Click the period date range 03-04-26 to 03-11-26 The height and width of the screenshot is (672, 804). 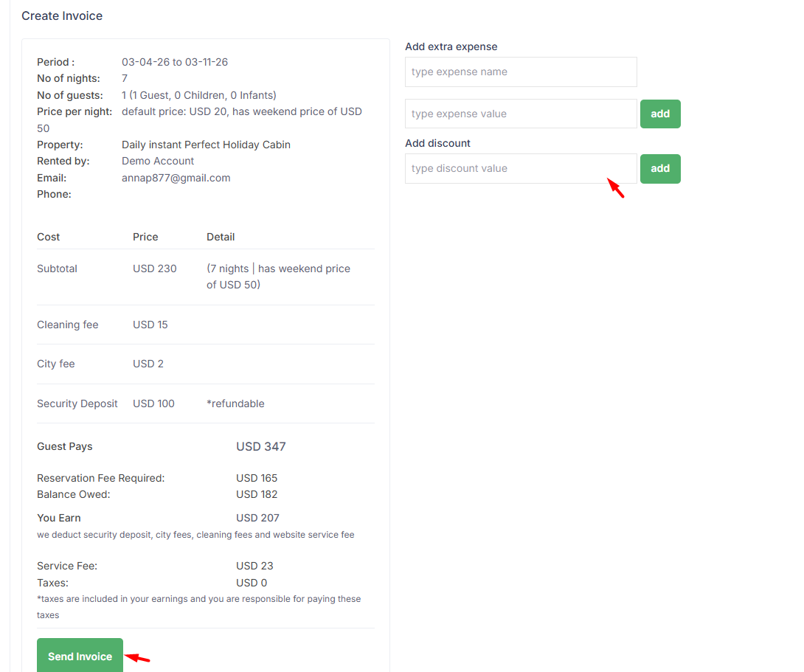point(174,62)
